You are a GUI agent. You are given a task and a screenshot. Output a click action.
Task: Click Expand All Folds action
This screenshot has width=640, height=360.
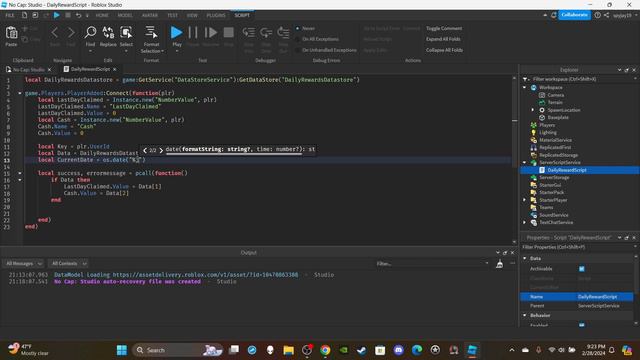(x=443, y=39)
